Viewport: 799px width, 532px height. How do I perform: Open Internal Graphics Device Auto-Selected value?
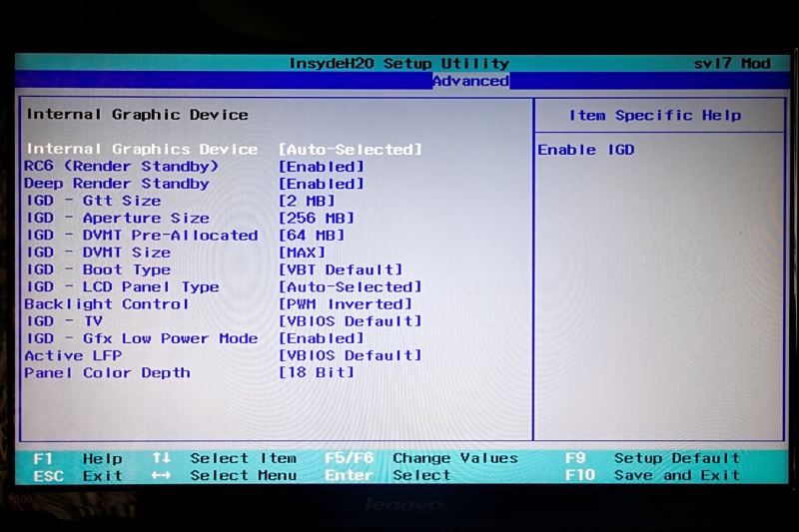tap(351, 149)
